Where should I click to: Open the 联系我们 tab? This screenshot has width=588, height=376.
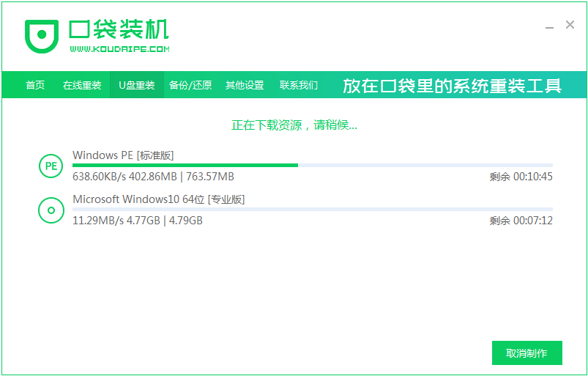(299, 85)
